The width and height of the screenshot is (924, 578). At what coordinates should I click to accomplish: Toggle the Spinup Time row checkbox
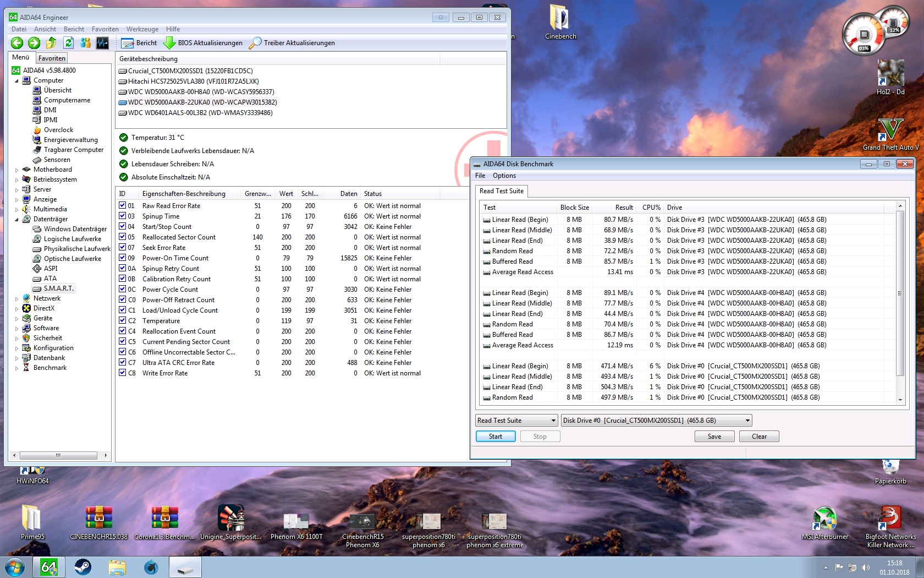[123, 216]
